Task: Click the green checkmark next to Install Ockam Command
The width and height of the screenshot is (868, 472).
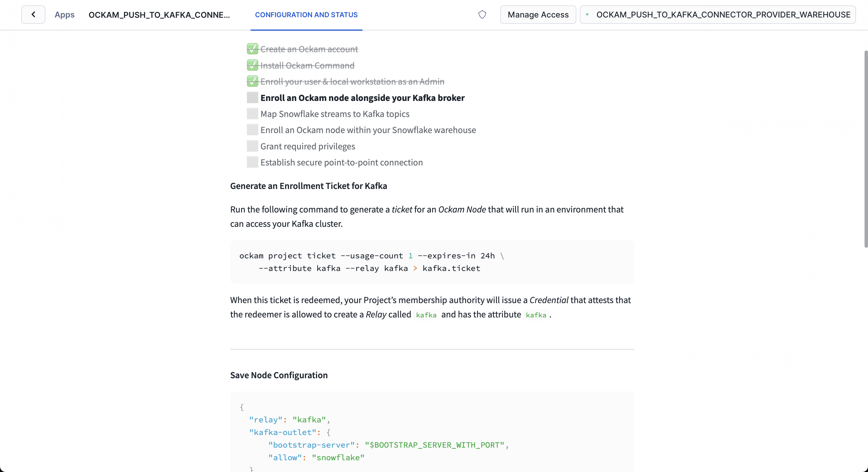Action: (x=253, y=65)
